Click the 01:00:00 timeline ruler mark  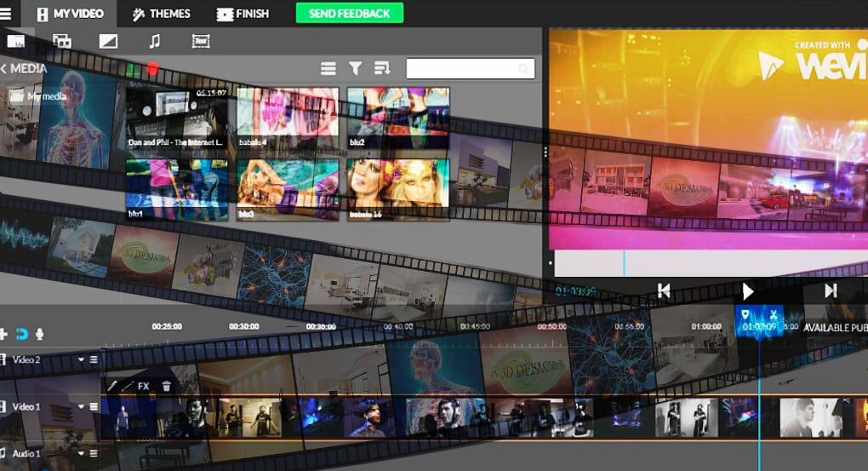click(706, 327)
